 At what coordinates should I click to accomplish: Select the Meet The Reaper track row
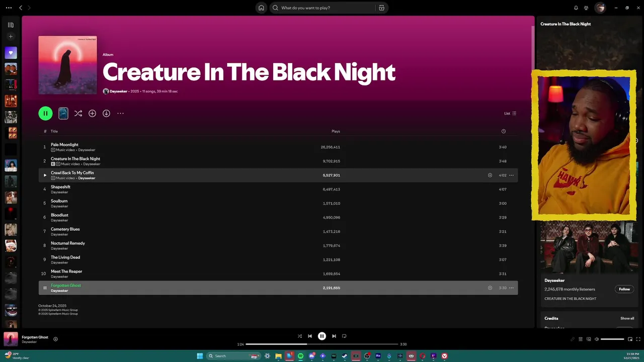coord(278,274)
